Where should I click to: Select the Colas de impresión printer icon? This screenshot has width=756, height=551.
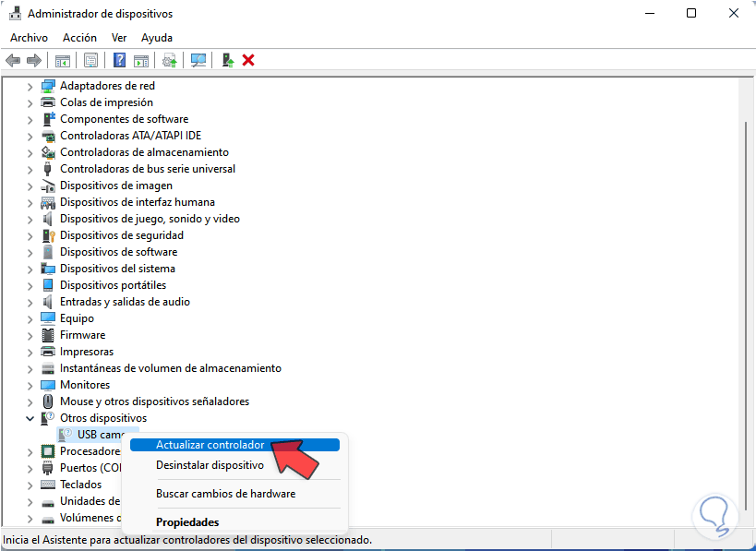(48, 102)
